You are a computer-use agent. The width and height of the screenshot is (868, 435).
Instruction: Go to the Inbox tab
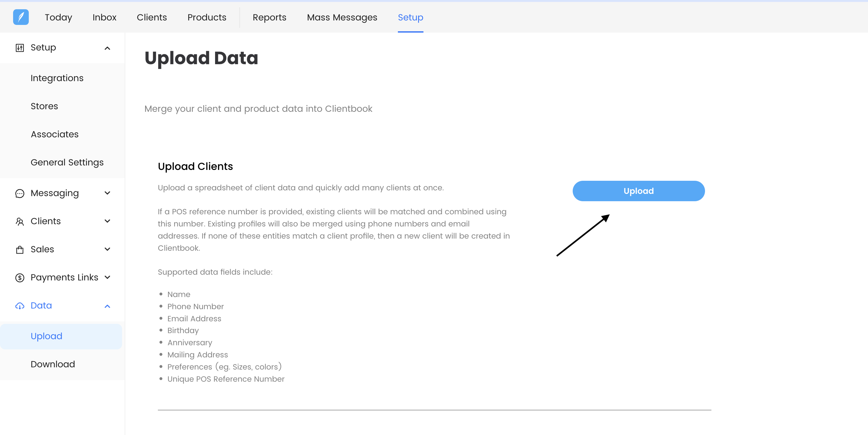click(x=105, y=17)
